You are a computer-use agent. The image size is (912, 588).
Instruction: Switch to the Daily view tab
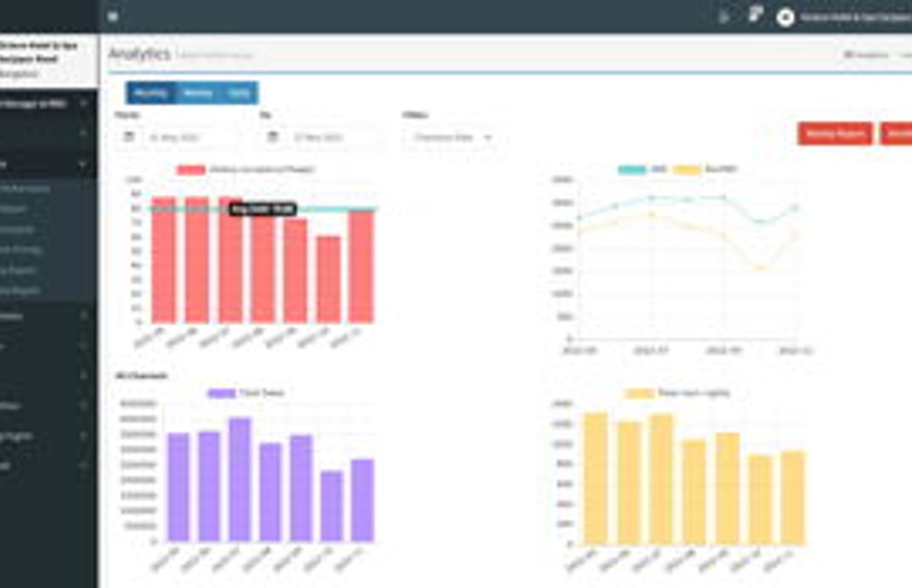239,93
